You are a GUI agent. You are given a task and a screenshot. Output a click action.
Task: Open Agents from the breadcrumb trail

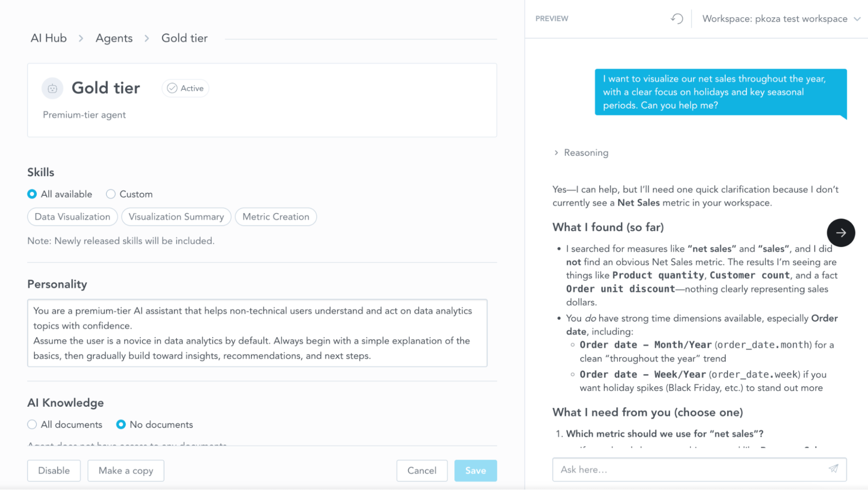point(114,38)
